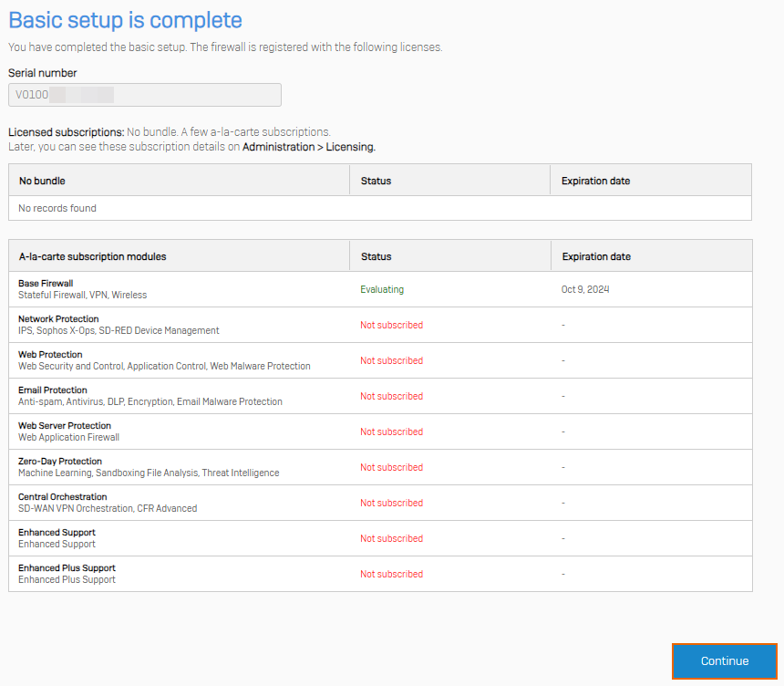Click the Continue button
Screen dimensions: 784x686
pos(724,661)
